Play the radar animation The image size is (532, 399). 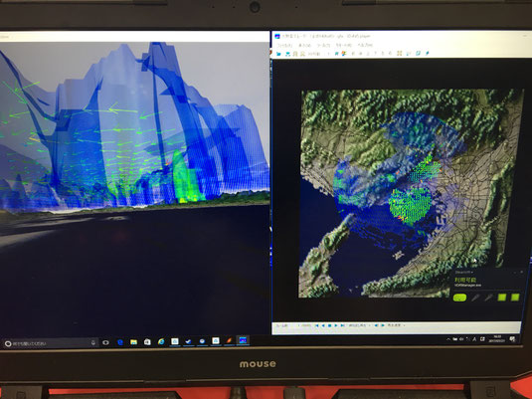click(x=336, y=325)
